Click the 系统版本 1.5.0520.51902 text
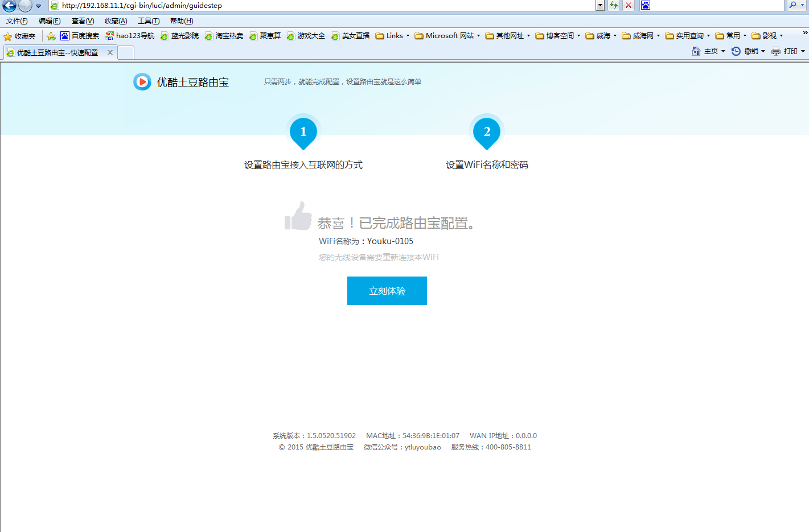 click(x=314, y=436)
